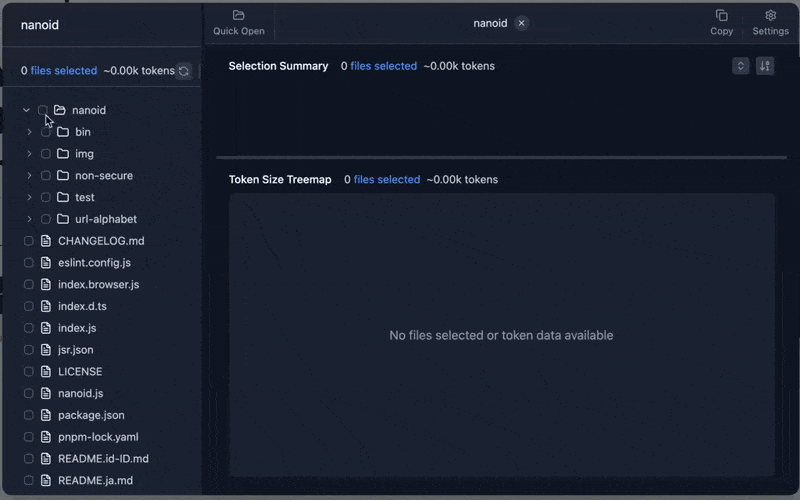This screenshot has width=800, height=500.
Task: Click the nanoid.js file icon
Action: point(46,393)
